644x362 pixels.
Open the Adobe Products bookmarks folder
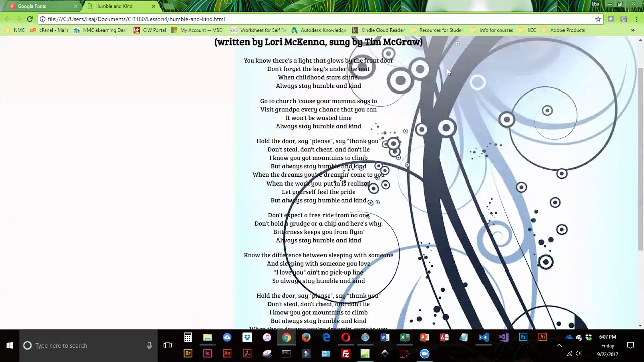coord(563,30)
